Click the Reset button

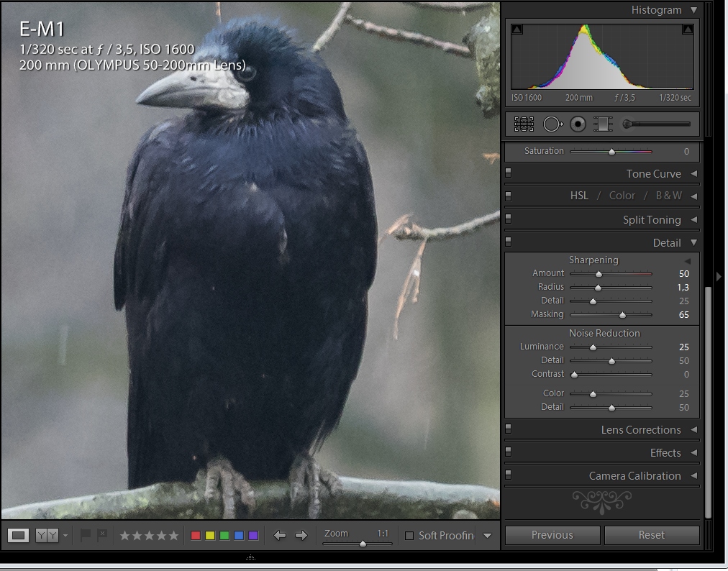(651, 535)
